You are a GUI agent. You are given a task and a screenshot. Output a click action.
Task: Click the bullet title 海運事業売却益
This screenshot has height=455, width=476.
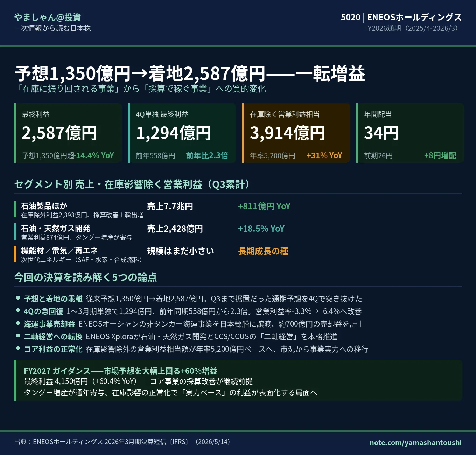point(49,324)
